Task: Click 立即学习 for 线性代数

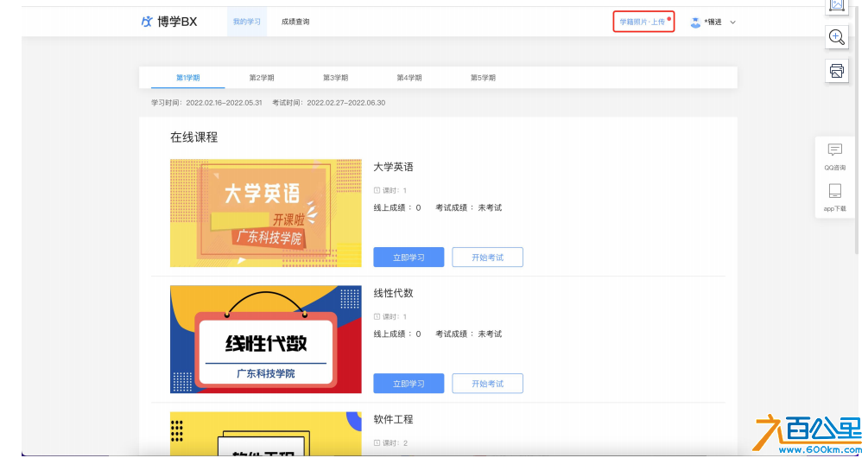Action: 409,383
